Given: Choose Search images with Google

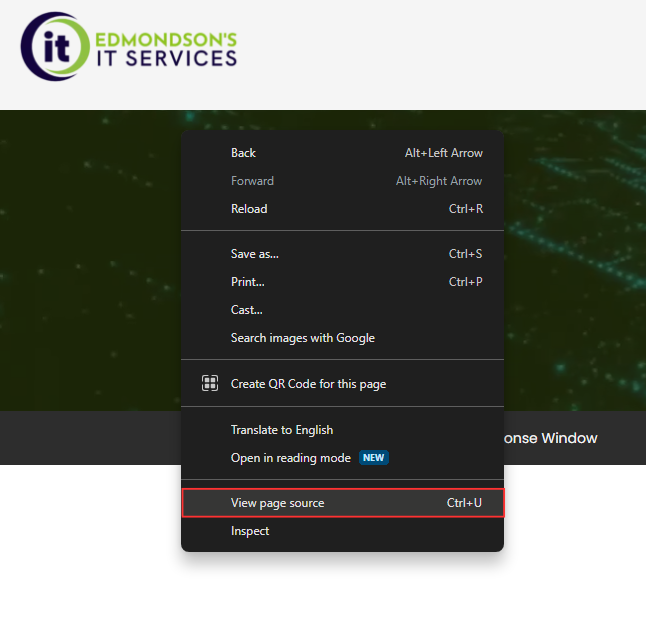Looking at the screenshot, I should pos(302,338).
